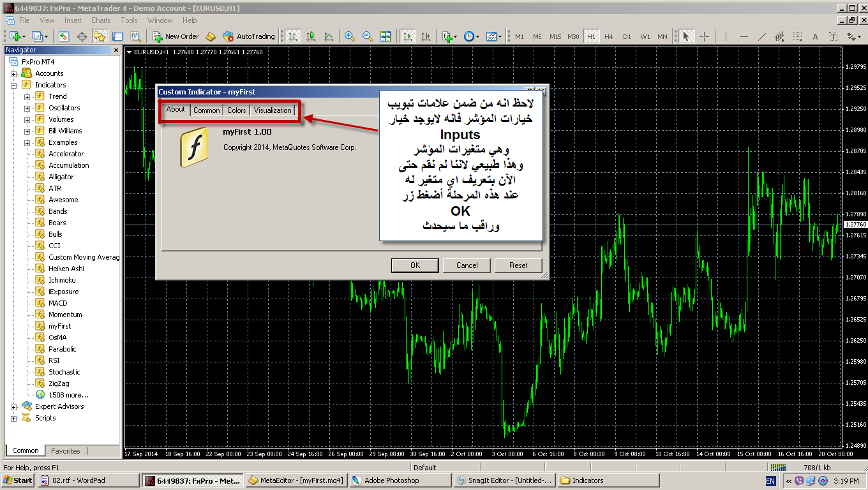
Task: Click the New Order button
Action: [176, 36]
